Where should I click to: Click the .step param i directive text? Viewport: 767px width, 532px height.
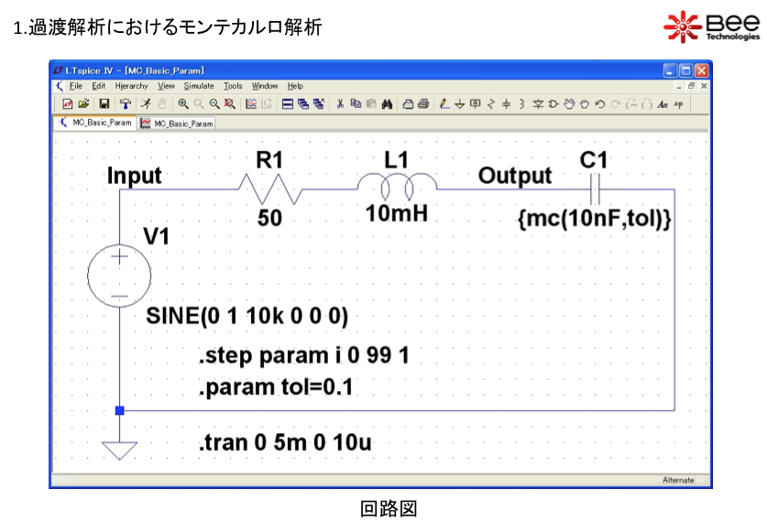(303, 356)
